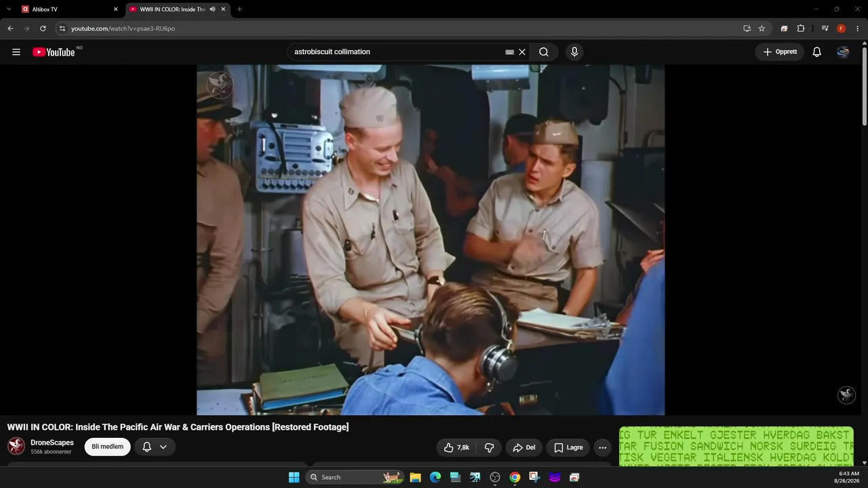Like the video with thumbs up
The width and height of the screenshot is (868, 488).
pos(456,447)
